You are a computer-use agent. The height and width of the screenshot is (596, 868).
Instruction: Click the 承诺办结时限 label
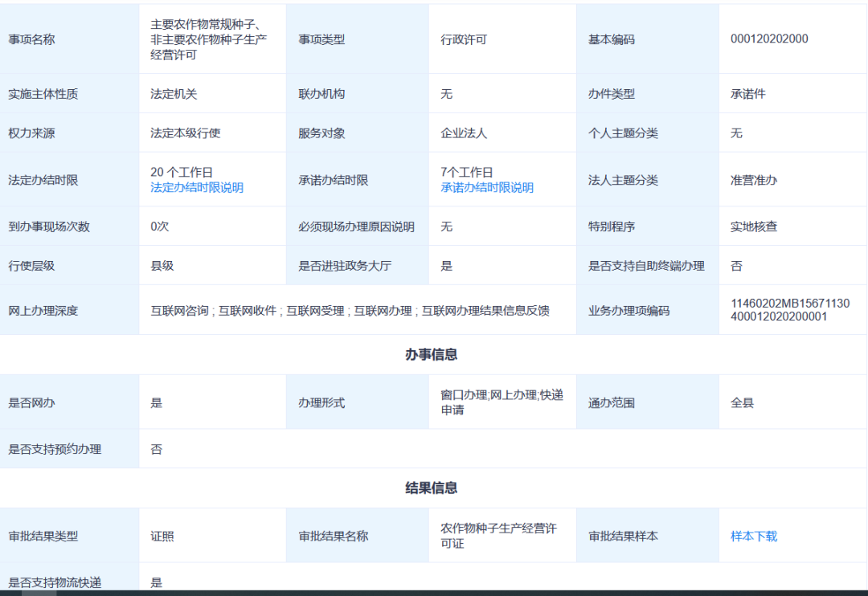click(x=334, y=181)
